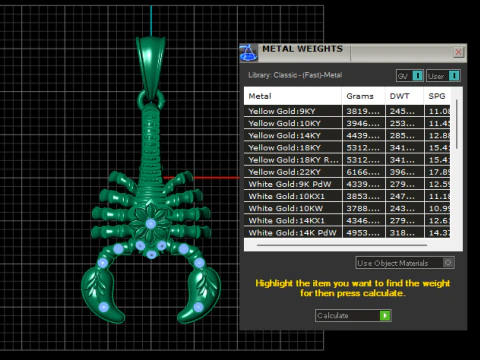This screenshot has height=360, width=480.
Task: Select the Yellow Gold:18KY R... row
Action: tap(347, 160)
